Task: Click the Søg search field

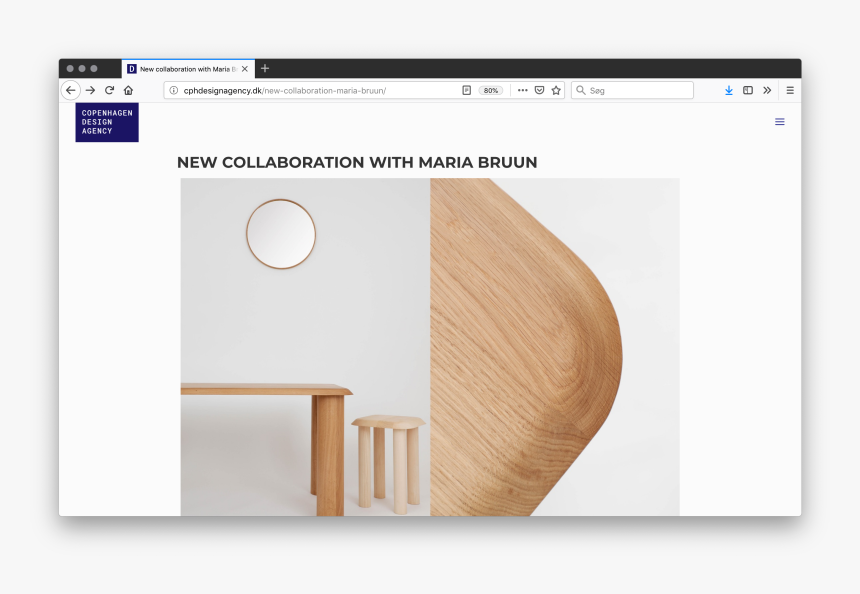Action: (x=632, y=90)
